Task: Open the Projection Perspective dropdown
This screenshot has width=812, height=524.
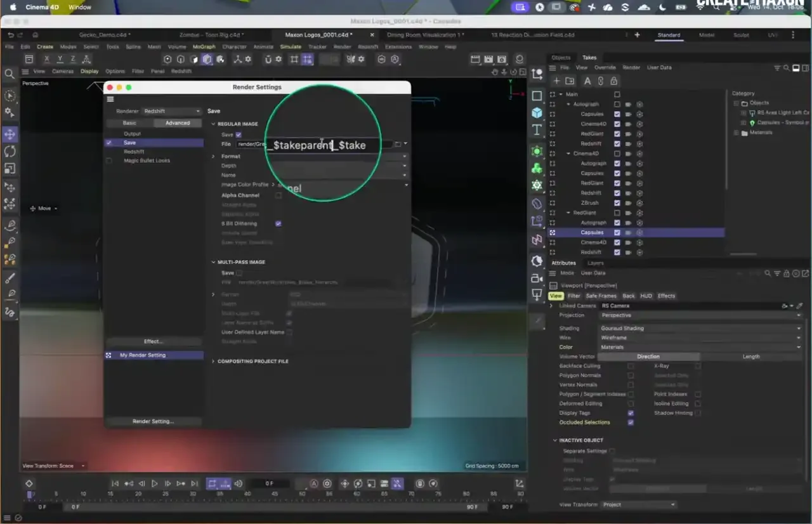Action: tap(700, 315)
